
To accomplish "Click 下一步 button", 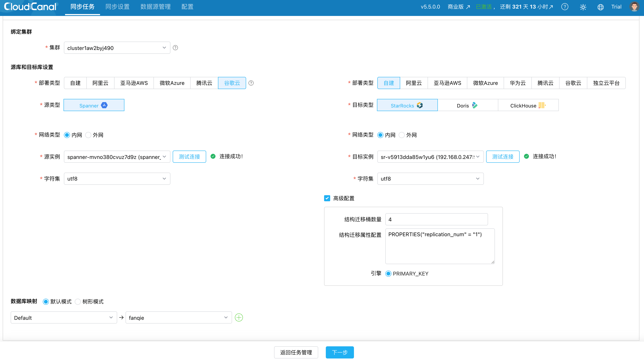I will click(x=339, y=352).
